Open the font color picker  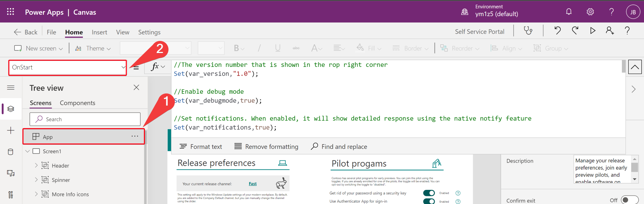[x=317, y=48]
